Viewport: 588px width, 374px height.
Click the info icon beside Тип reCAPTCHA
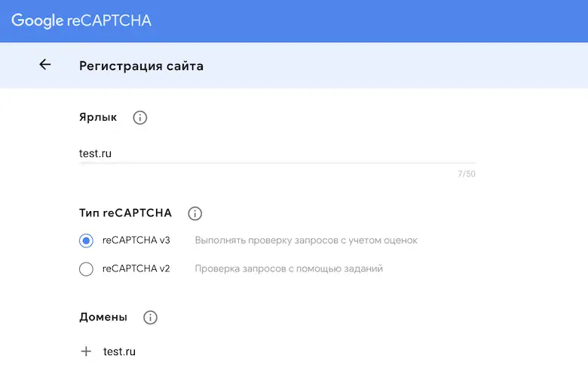pos(195,213)
